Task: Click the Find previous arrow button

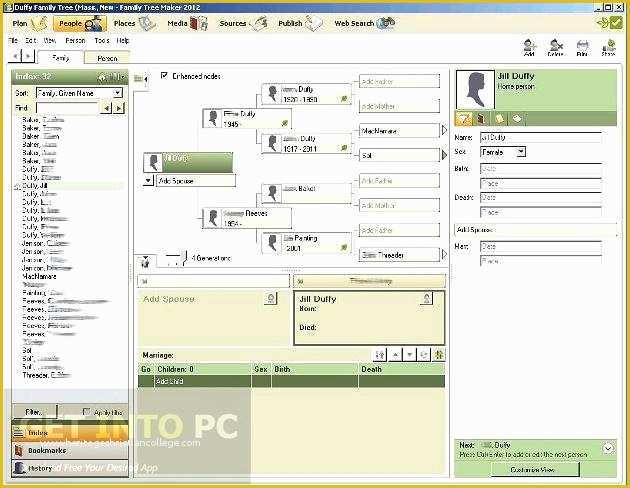Action: click(x=106, y=108)
